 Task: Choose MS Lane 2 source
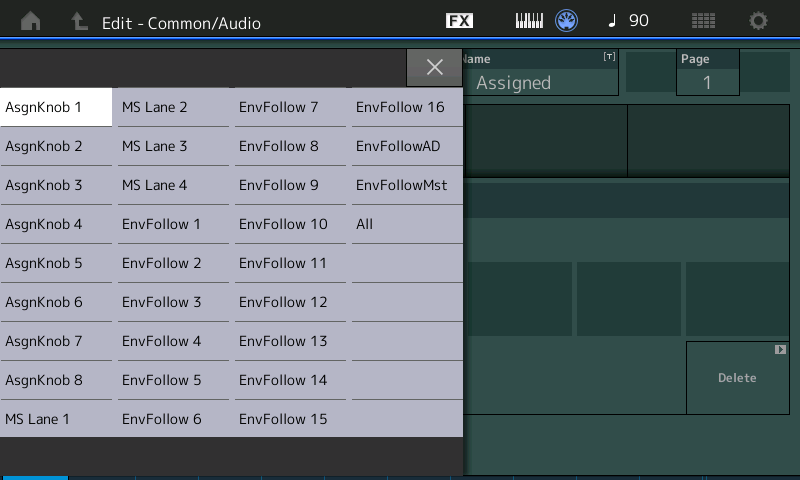[173, 107]
